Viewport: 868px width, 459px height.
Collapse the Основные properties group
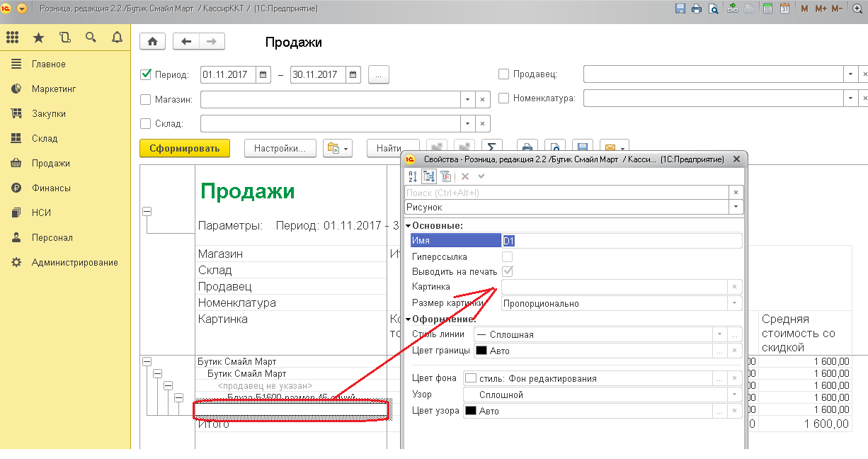point(408,225)
